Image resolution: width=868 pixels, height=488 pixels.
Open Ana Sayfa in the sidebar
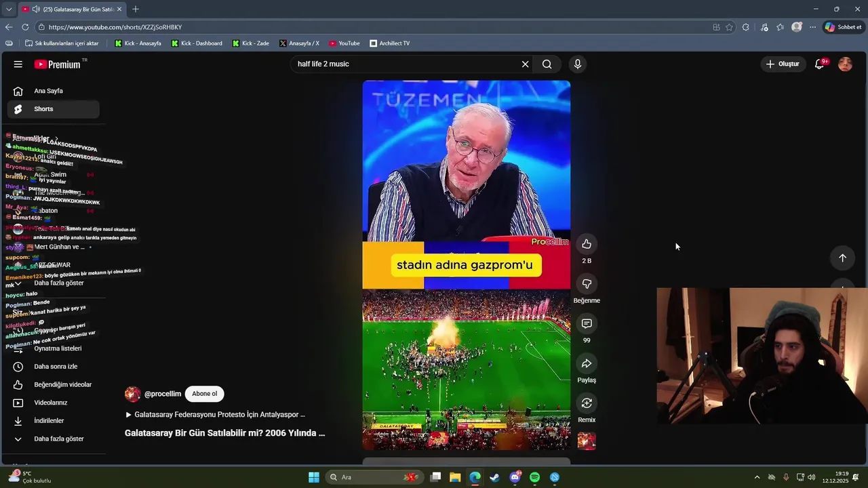coord(53,91)
